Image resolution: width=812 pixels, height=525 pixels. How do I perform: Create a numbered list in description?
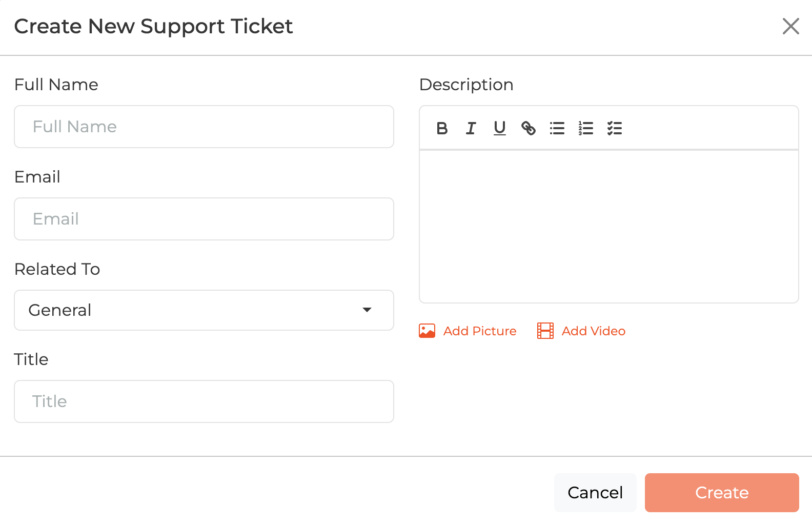pyautogui.click(x=585, y=128)
